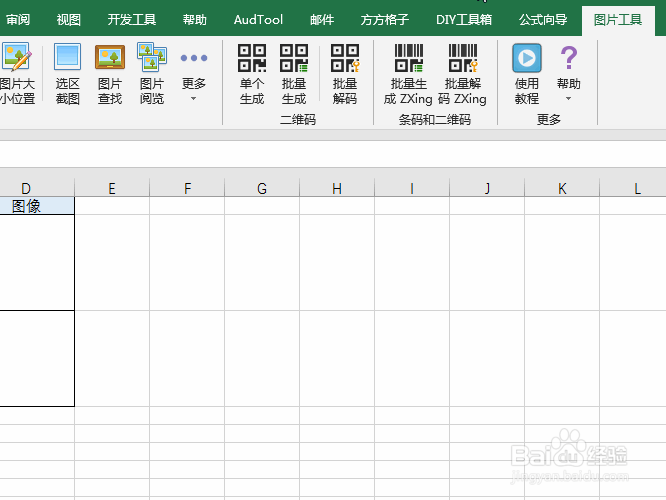
Task: Open 批量生成 ZXing barcode generator
Action: 408,73
